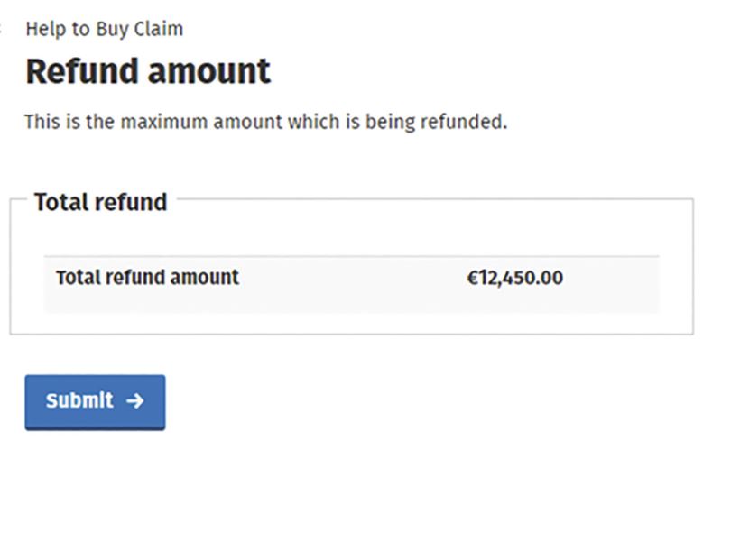The image size is (740, 560).
Task: Click the word "Refund" in the main heading
Action: pyautogui.click(x=83, y=71)
